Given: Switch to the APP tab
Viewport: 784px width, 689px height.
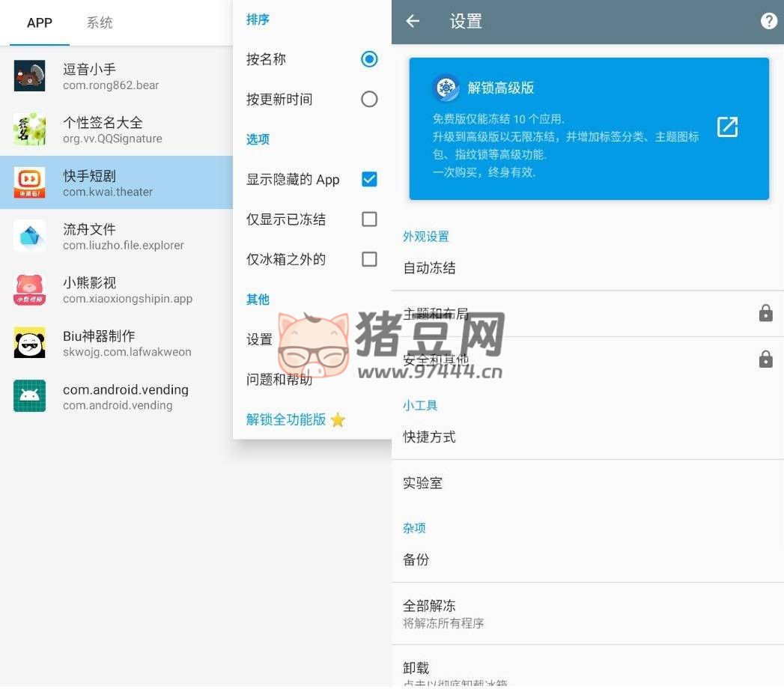Looking at the screenshot, I should [x=40, y=22].
